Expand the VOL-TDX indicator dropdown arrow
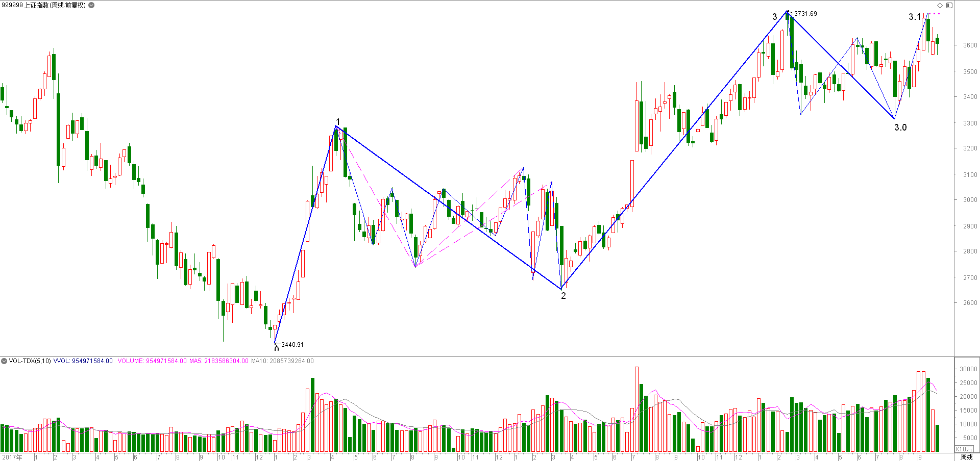 4,361
